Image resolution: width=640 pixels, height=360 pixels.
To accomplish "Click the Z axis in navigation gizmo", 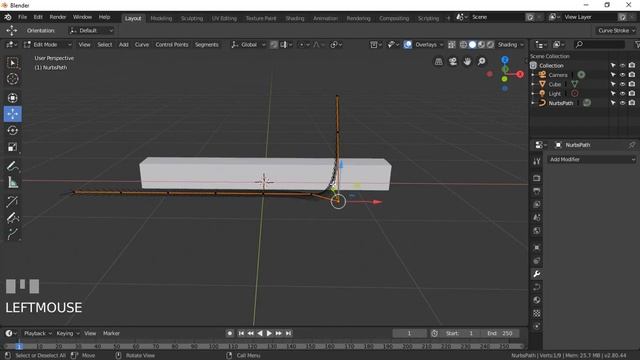I will click(505, 60).
